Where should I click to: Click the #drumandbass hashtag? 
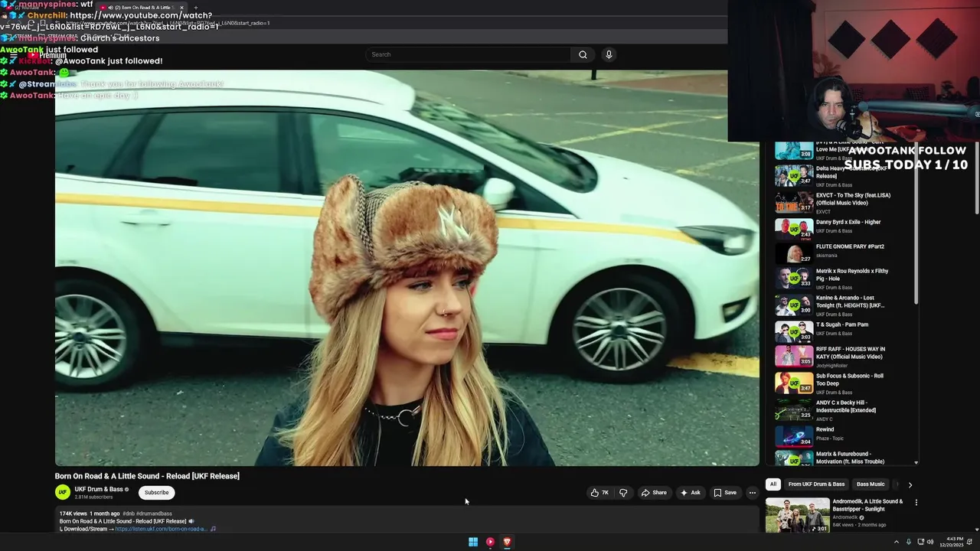[x=155, y=514]
